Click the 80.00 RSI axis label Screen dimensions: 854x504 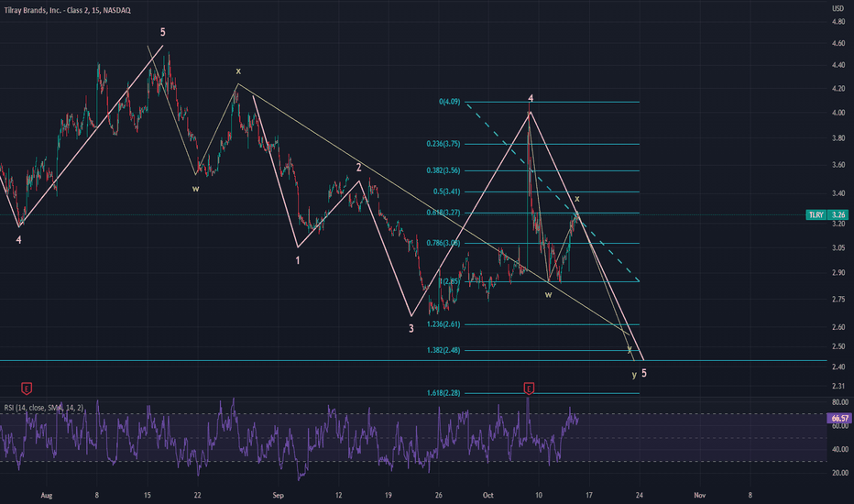tap(840, 401)
